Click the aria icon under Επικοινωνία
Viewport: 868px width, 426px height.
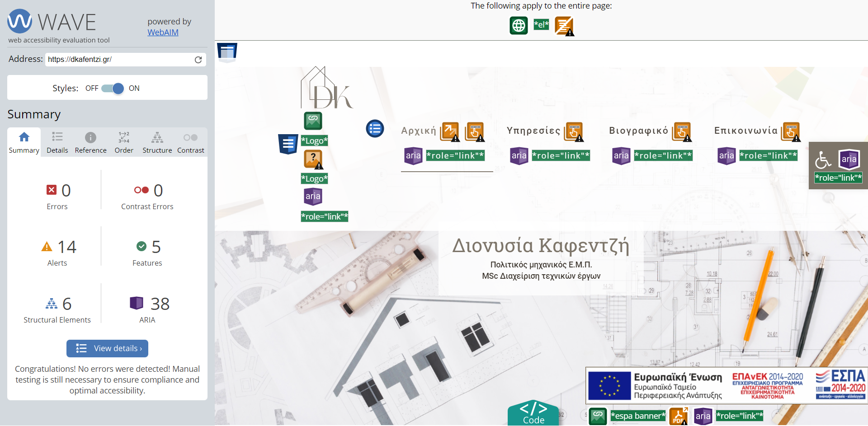tap(726, 156)
